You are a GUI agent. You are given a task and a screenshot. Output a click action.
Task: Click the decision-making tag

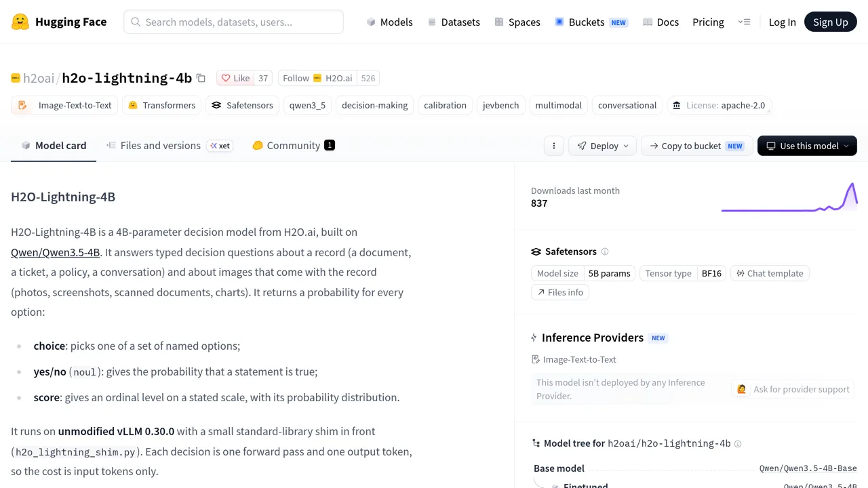click(x=375, y=105)
